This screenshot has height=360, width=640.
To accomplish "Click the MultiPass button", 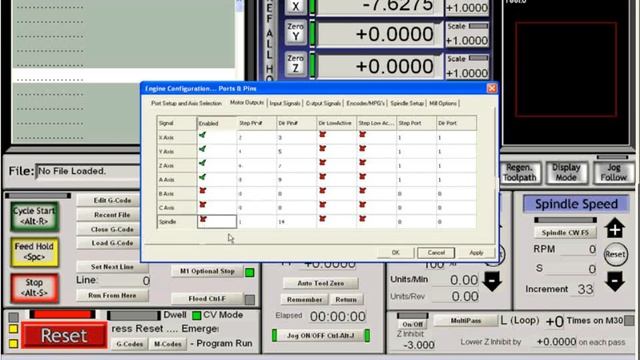I will pyautogui.click(x=466, y=321).
